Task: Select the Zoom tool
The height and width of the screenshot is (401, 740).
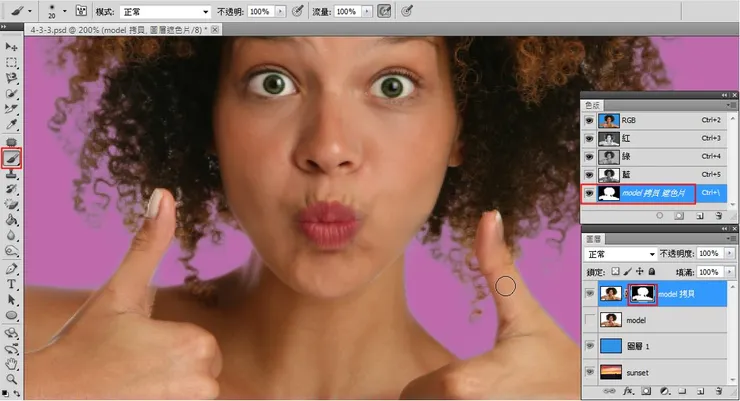Action: [x=11, y=379]
